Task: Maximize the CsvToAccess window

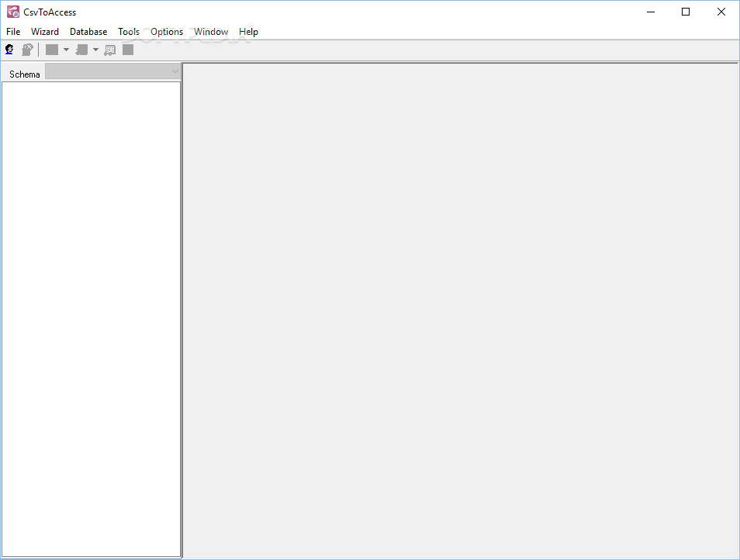Action: click(686, 12)
